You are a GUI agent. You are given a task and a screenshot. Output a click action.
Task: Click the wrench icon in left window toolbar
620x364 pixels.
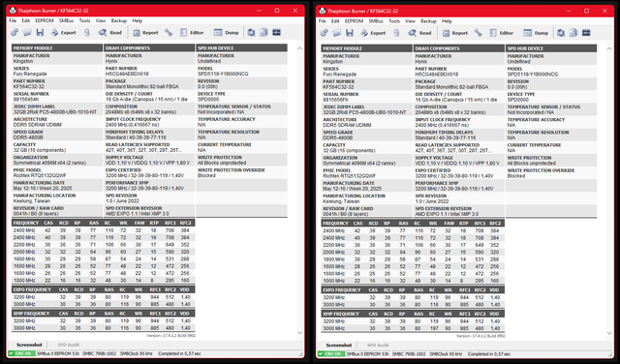169,32
